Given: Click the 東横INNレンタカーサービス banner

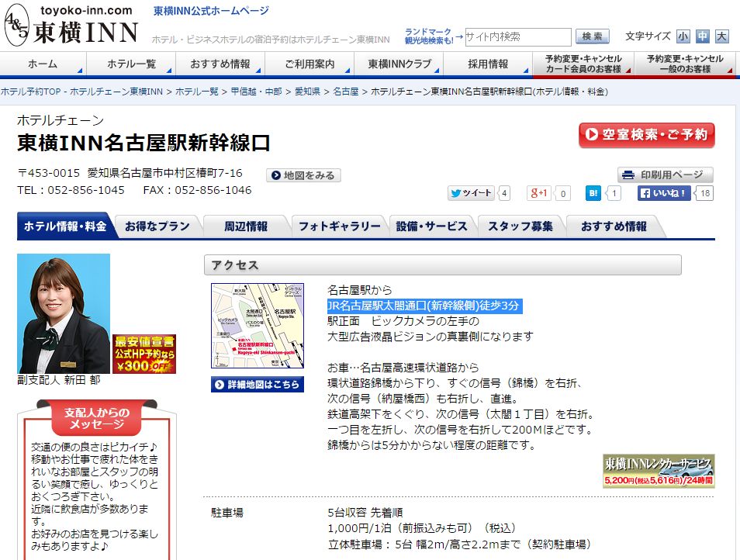Looking at the screenshot, I should 659,471.
